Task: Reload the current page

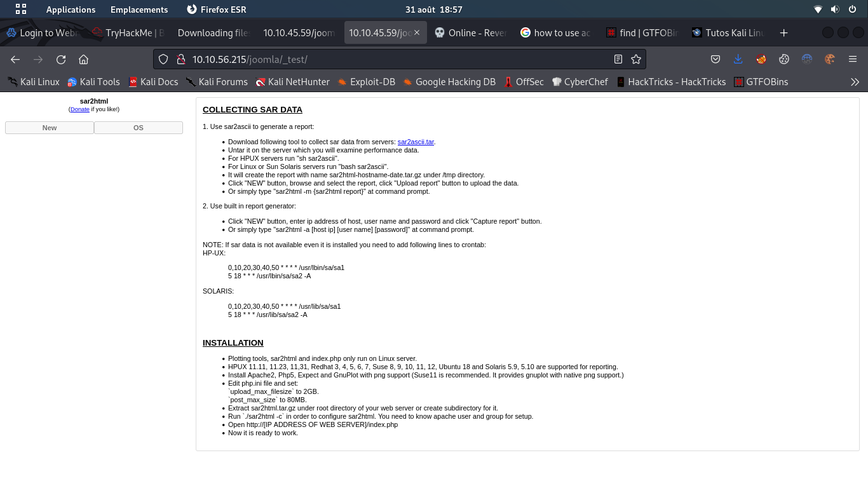Action: (60, 58)
